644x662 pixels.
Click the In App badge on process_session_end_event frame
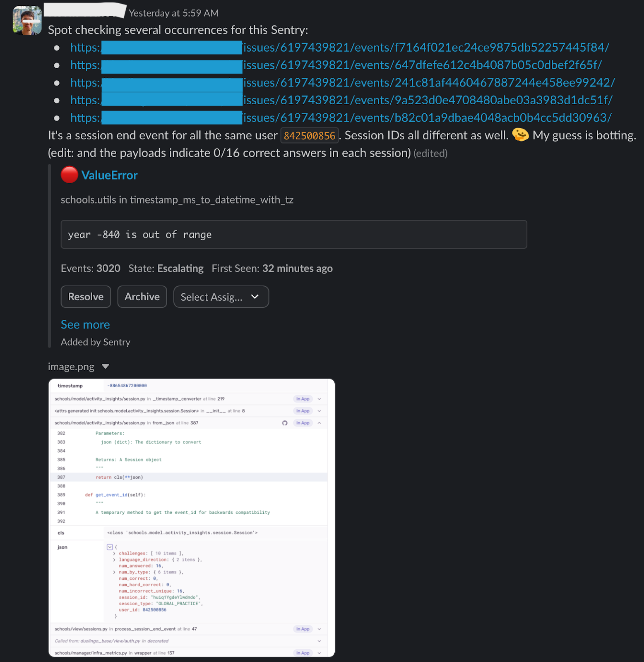[x=303, y=629]
